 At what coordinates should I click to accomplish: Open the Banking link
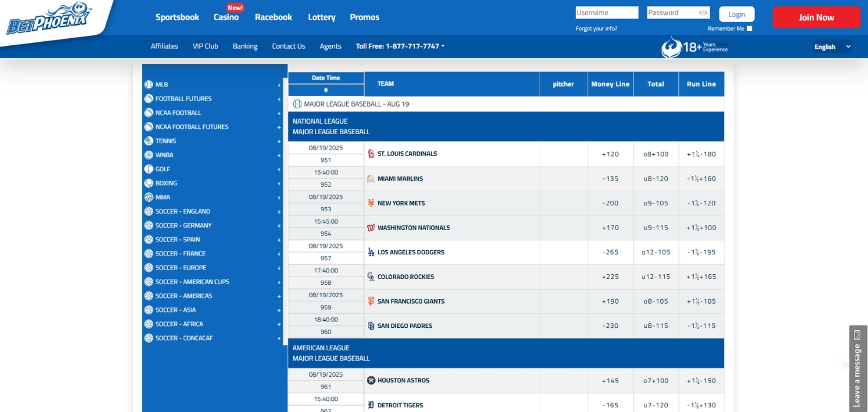[x=245, y=46]
